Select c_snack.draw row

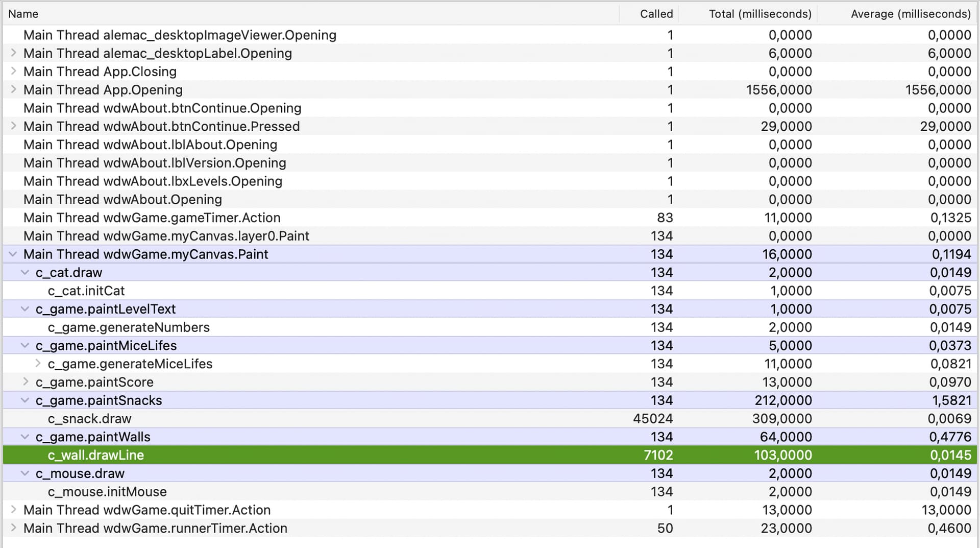[490, 419]
